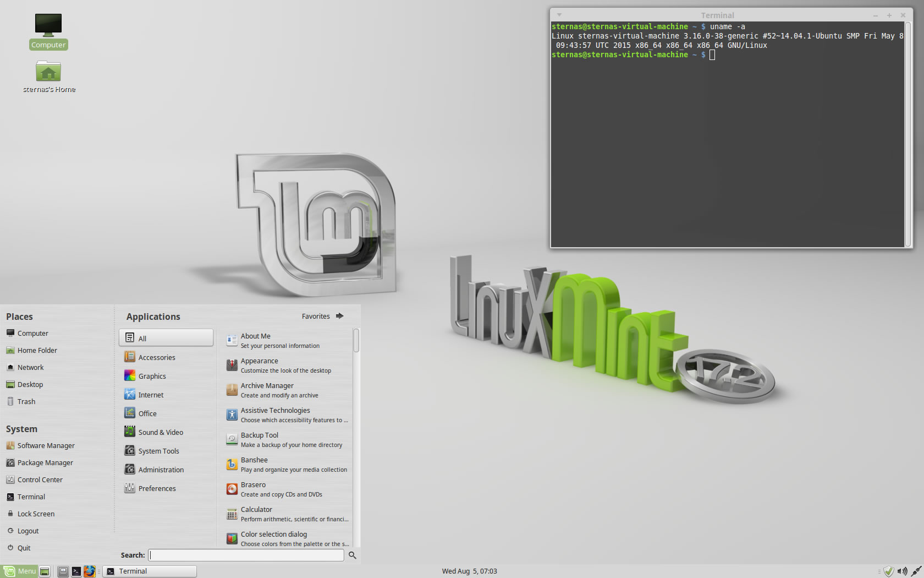The height and width of the screenshot is (578, 924).
Task: Open sternas's Home desktop folder
Action: pos(48,76)
